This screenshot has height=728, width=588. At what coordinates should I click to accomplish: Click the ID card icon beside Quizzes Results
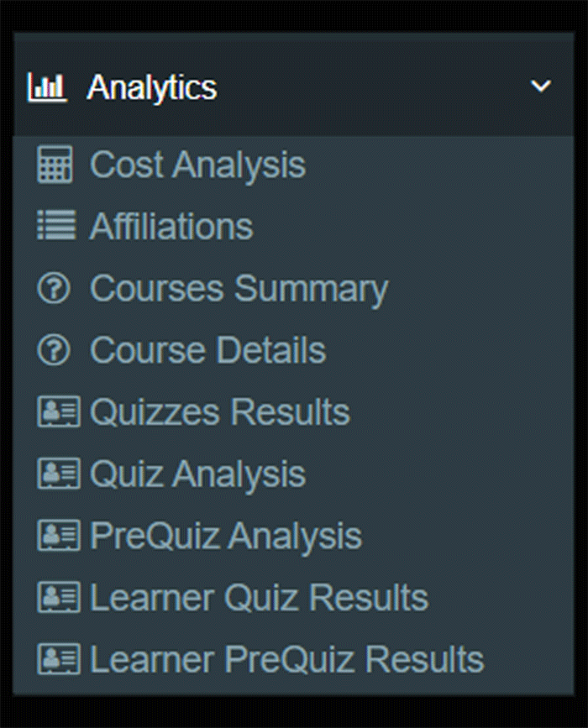(58, 412)
